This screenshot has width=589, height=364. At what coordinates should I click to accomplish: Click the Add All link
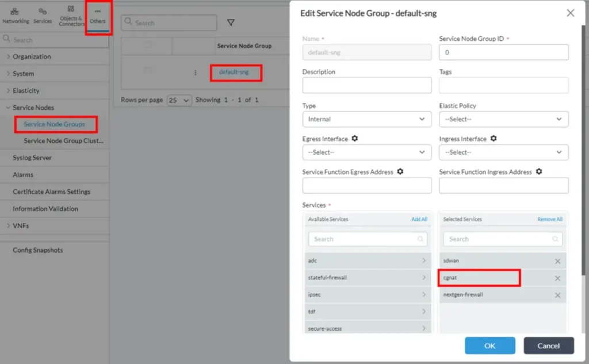click(419, 219)
